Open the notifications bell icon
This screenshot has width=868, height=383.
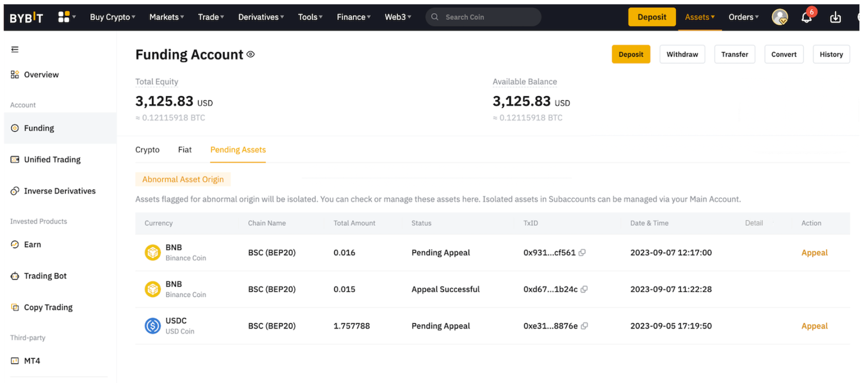(806, 18)
